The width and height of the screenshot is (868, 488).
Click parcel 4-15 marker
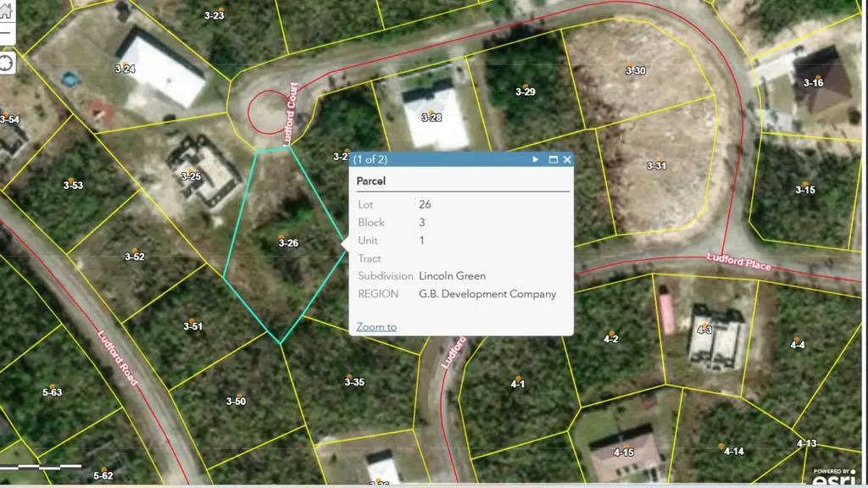(623, 452)
